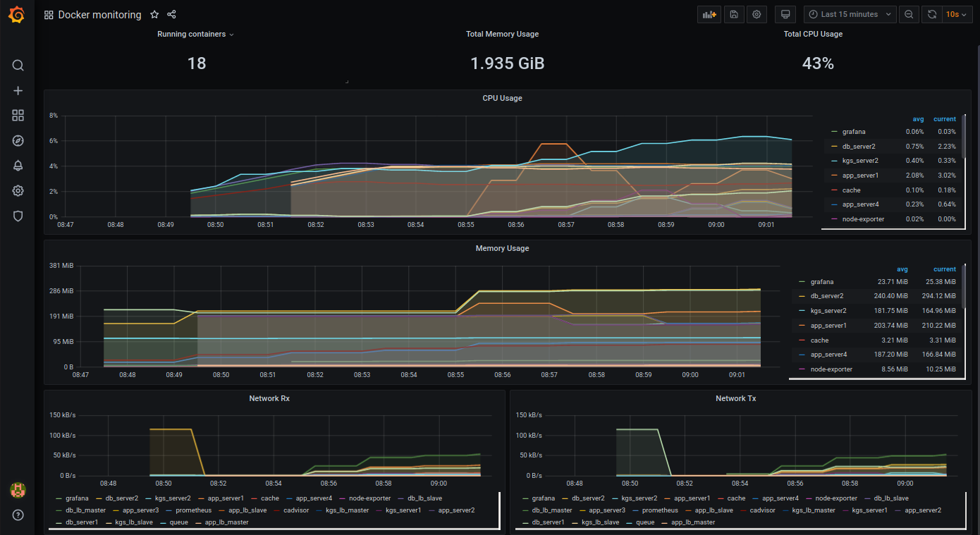The width and height of the screenshot is (980, 535).
Task: Open the Alerting bell icon
Action: click(18, 166)
